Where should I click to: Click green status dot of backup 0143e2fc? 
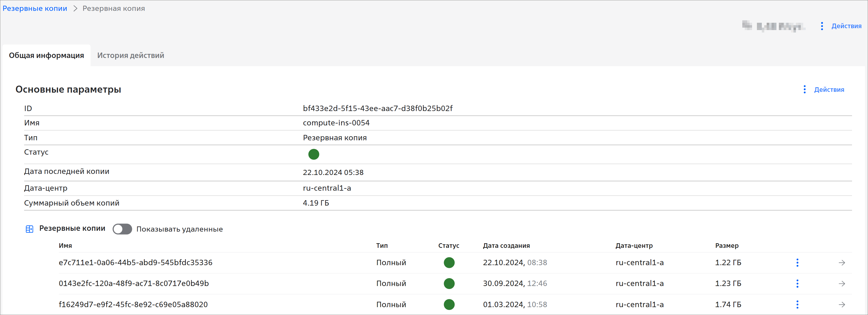[449, 283]
